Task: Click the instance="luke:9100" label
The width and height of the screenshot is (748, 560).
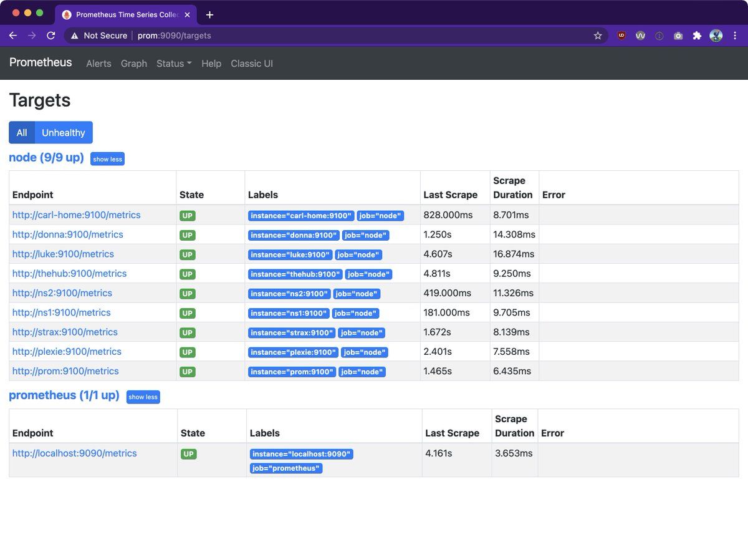Action: click(290, 254)
